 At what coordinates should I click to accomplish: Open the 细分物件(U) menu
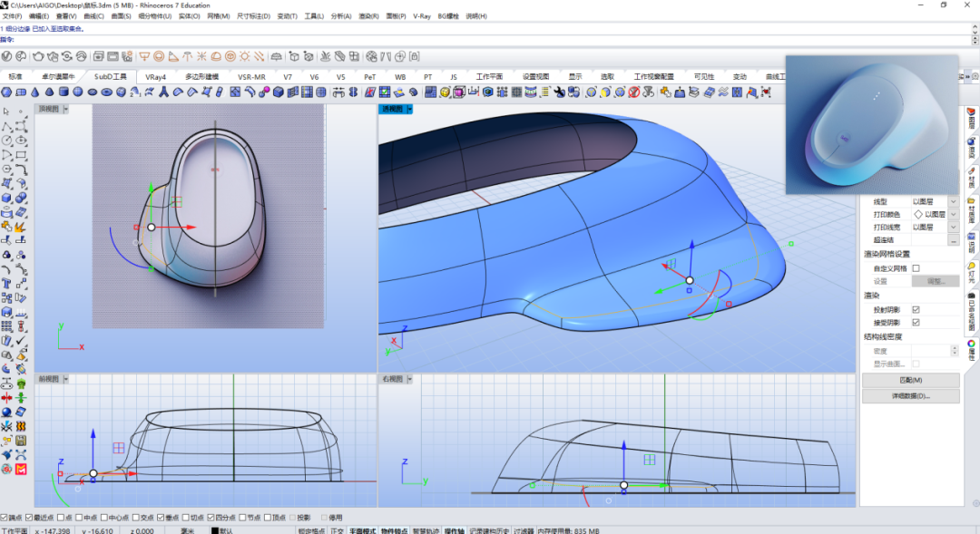click(154, 16)
